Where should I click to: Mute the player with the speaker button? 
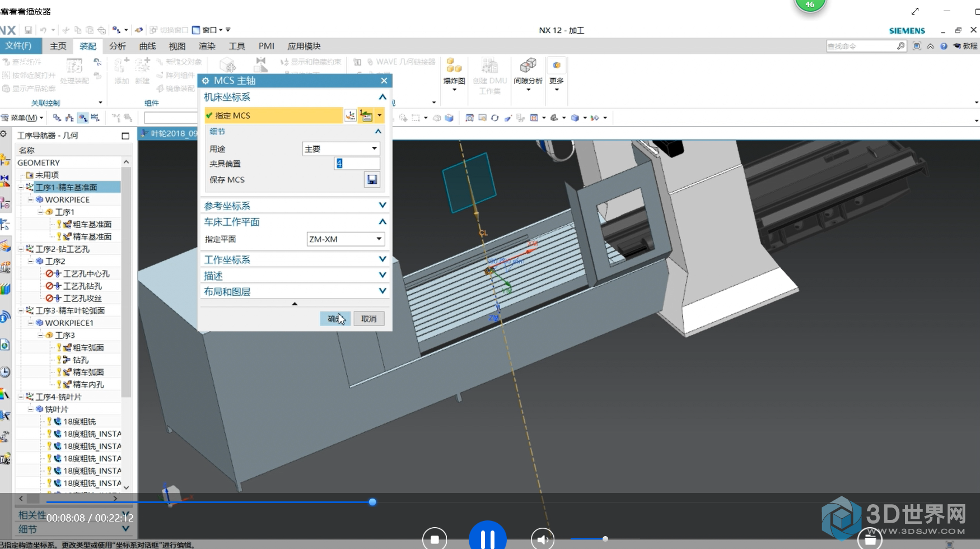coord(543,539)
